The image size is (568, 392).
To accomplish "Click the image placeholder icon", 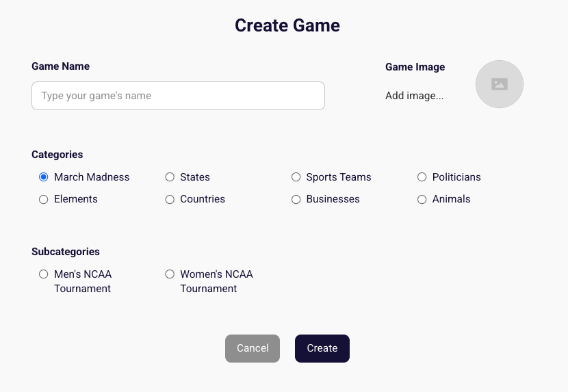I will (x=500, y=84).
